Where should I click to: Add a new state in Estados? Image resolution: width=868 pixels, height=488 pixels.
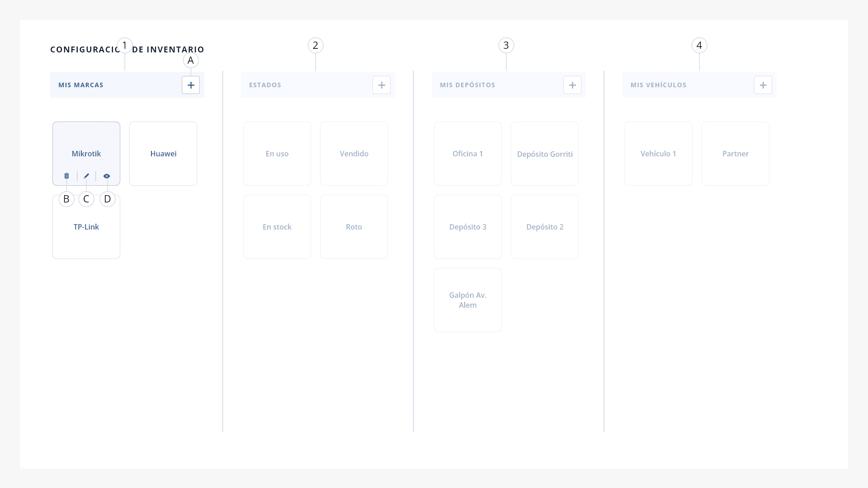pos(382,85)
